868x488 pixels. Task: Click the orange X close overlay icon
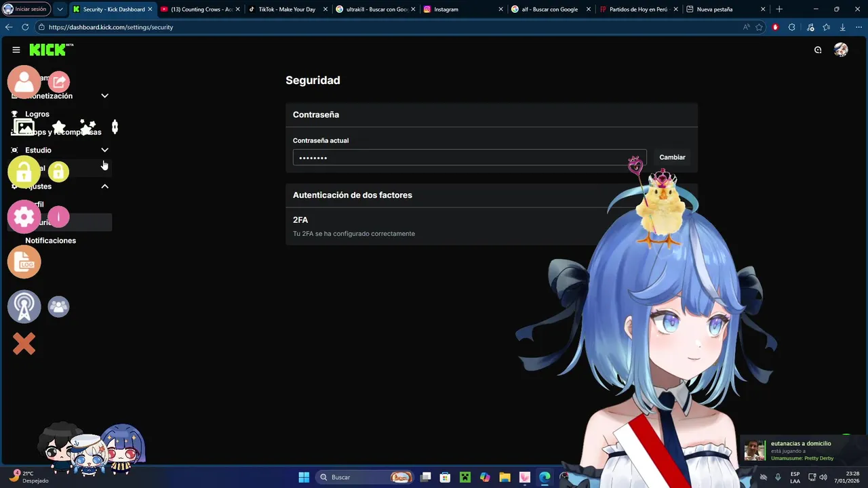(x=24, y=344)
